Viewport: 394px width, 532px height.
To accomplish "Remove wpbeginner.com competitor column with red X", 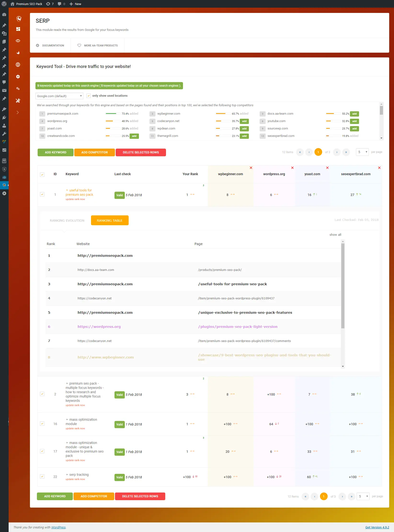I will tap(251, 168).
